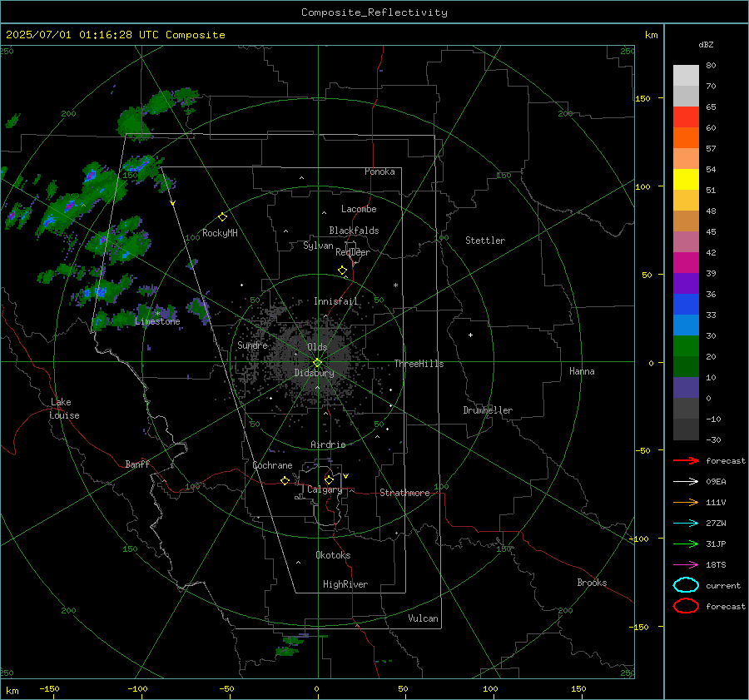Viewport: 749px width, 700px height.
Task: Click the Strathmore label
Action: [405, 493]
